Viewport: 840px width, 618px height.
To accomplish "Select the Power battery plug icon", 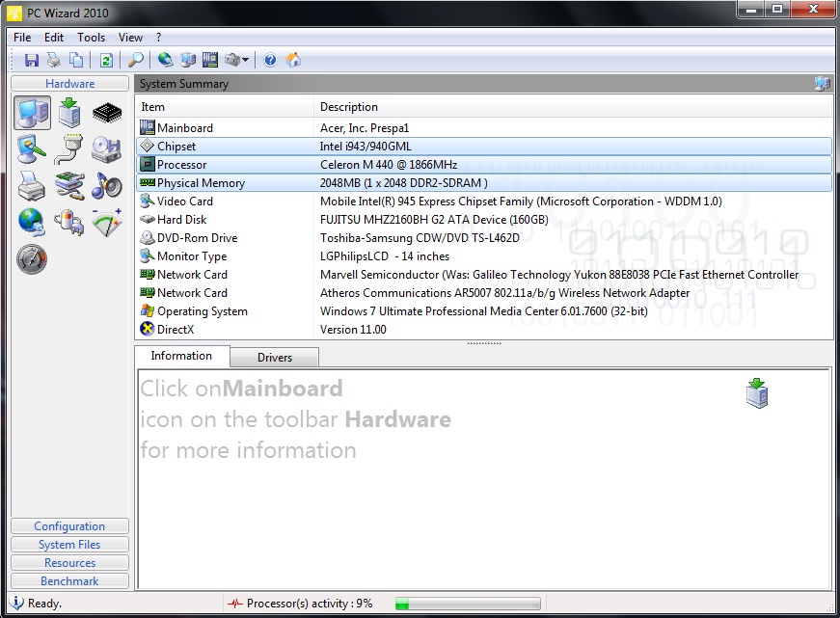I will pyautogui.click(x=69, y=223).
